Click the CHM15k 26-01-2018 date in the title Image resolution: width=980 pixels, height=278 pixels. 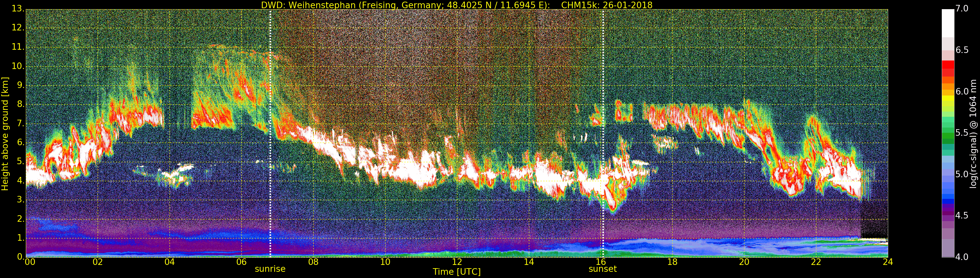[x=607, y=5]
